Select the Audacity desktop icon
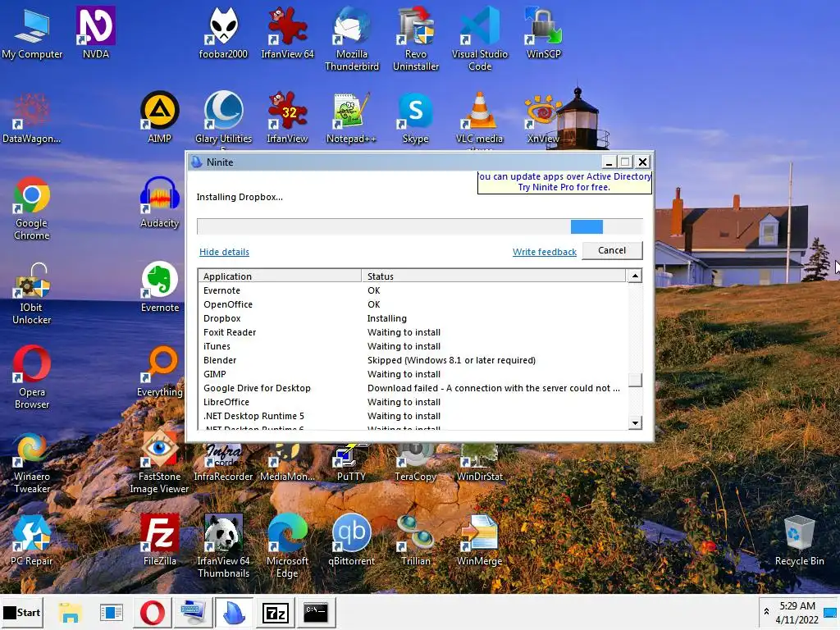The height and width of the screenshot is (630, 840). click(x=160, y=202)
